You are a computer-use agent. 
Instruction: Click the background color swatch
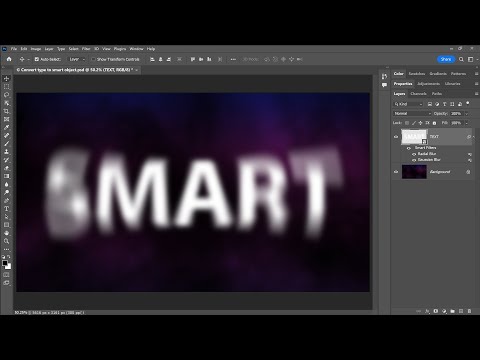[8, 266]
